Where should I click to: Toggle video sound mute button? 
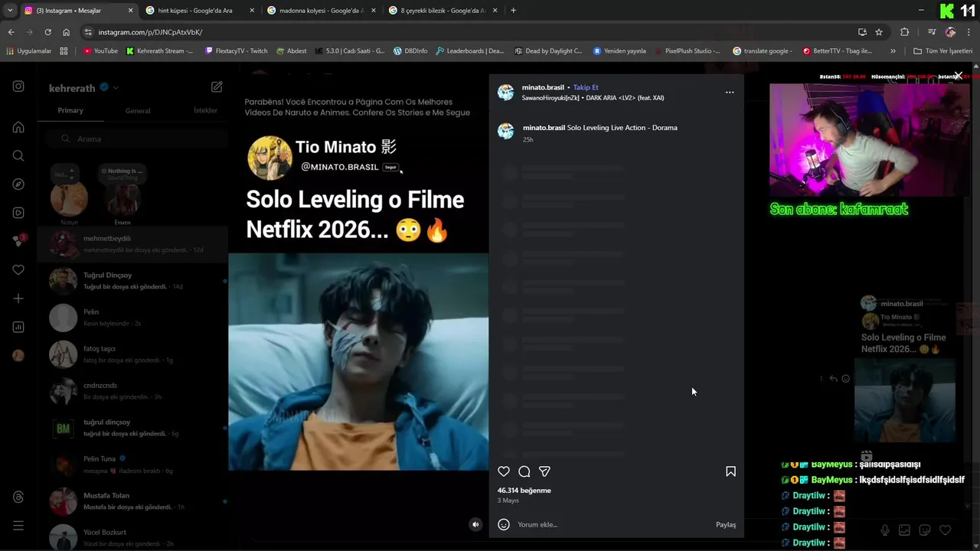click(475, 524)
